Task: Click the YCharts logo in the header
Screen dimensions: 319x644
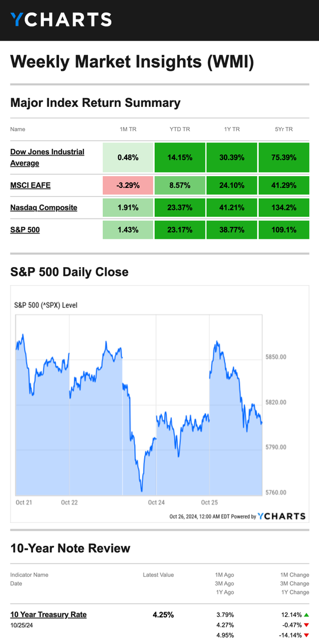Action: (61, 19)
